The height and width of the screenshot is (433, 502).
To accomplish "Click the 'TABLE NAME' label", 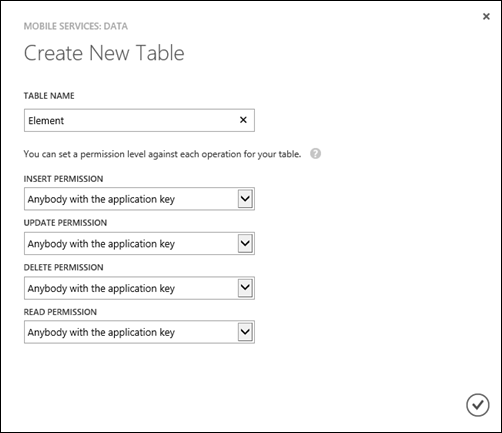I will (49, 96).
